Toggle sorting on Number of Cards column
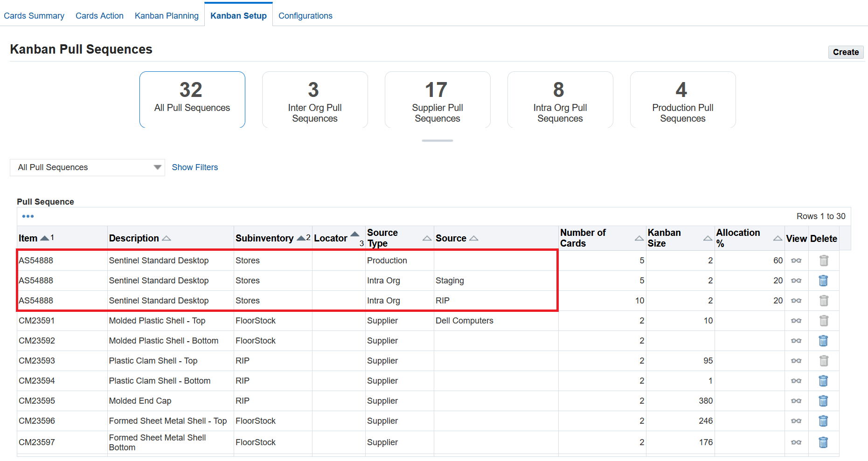Image resolution: width=868 pixels, height=461 pixels. click(639, 238)
